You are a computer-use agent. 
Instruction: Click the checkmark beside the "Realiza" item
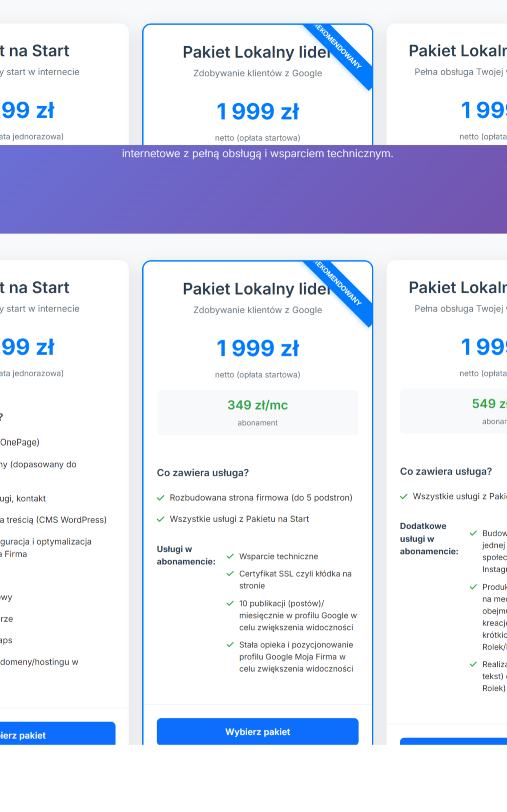pyautogui.click(x=473, y=664)
